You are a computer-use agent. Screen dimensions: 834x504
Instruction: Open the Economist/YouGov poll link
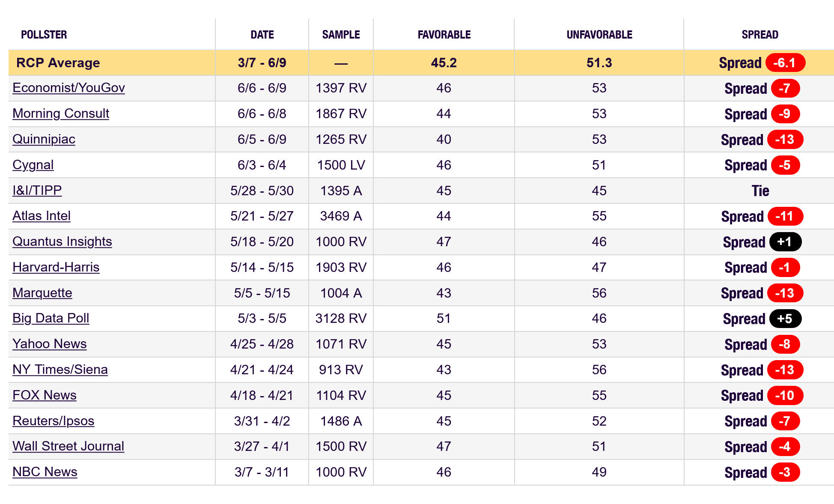coord(69,88)
